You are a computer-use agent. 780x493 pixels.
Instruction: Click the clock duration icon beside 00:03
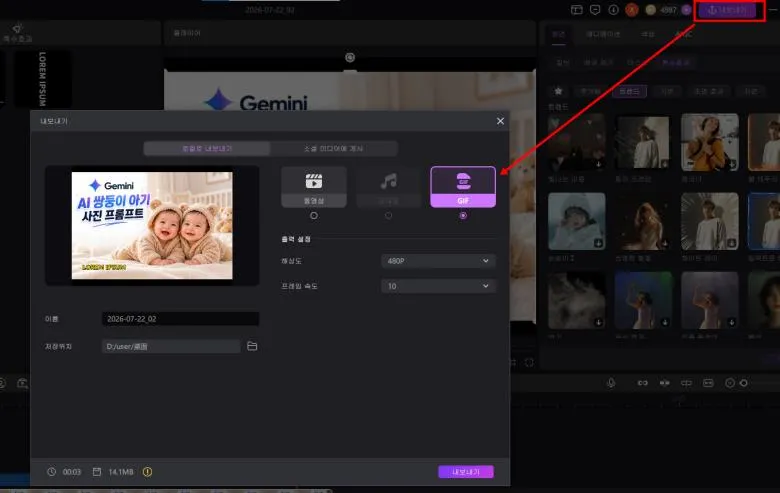[52, 472]
